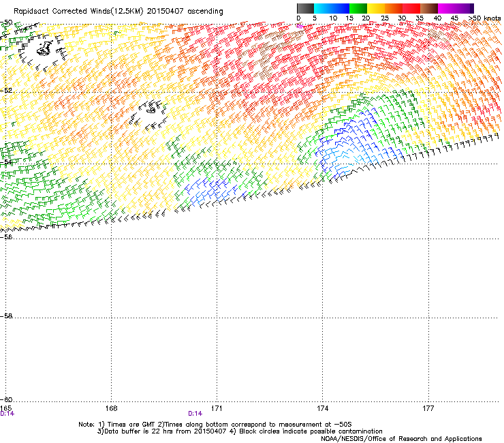Click the latitude label "-56"
504x443 pixels.
tap(6, 236)
